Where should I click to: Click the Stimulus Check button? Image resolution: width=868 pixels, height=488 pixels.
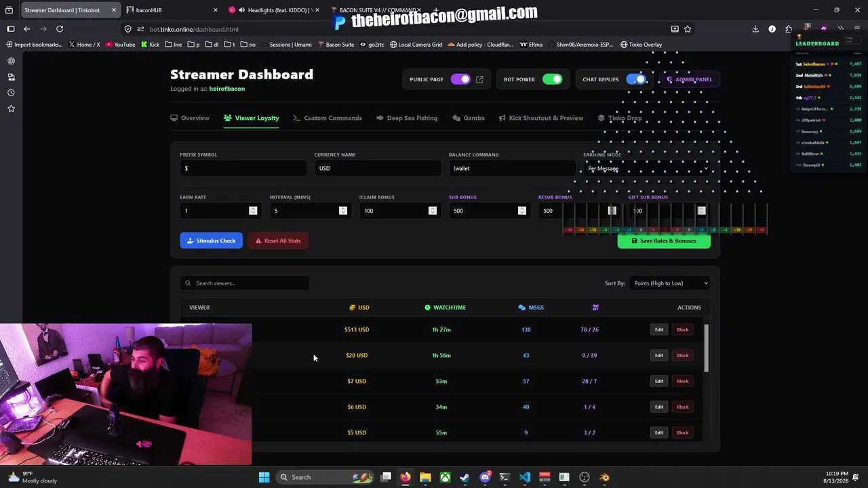211,241
